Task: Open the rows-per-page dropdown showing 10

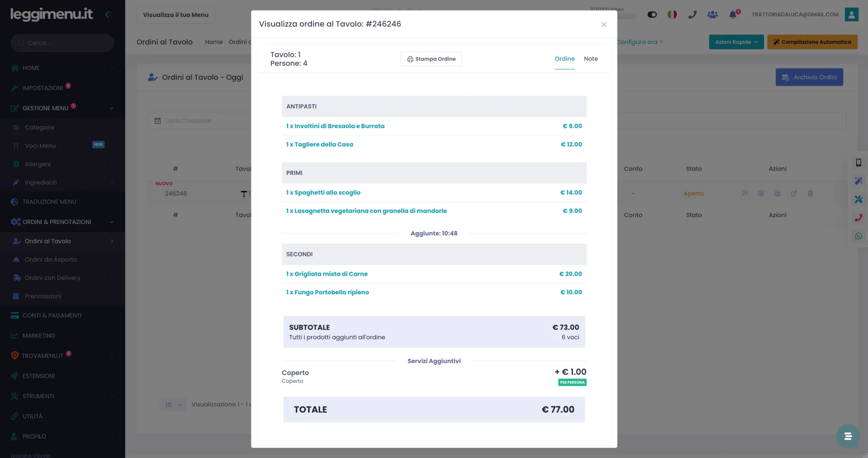Action: click(x=173, y=405)
